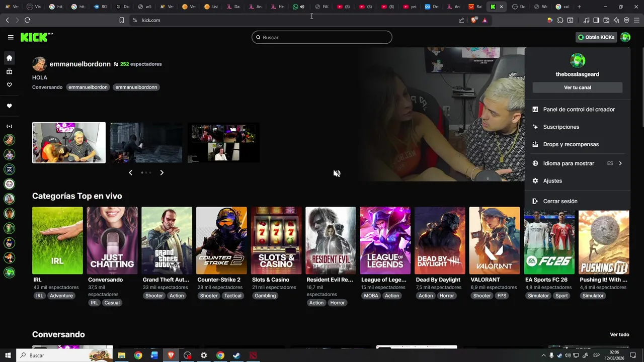
Task: Open the hamburger menu beside the Kick logo
Action: point(11,37)
